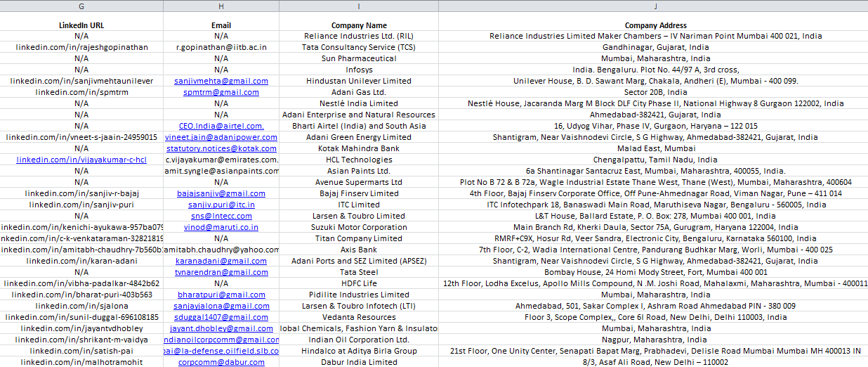Select Dabur India Limited cell
Viewport: 868px width, 367px height.
pyautogui.click(x=359, y=362)
